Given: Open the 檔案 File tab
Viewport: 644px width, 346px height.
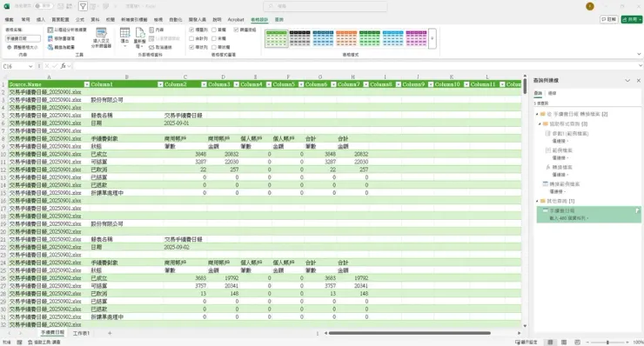Looking at the screenshot, I should [x=9, y=20].
